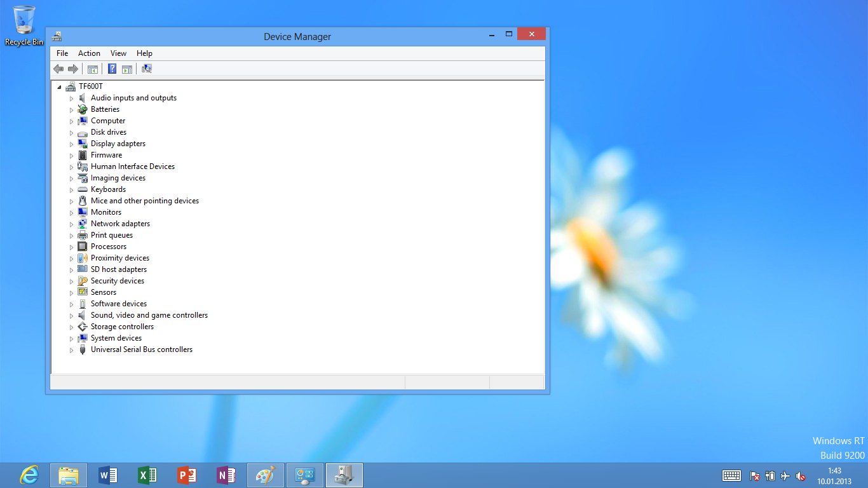Collapse the TF600T root node
The image size is (868, 488).
point(59,87)
